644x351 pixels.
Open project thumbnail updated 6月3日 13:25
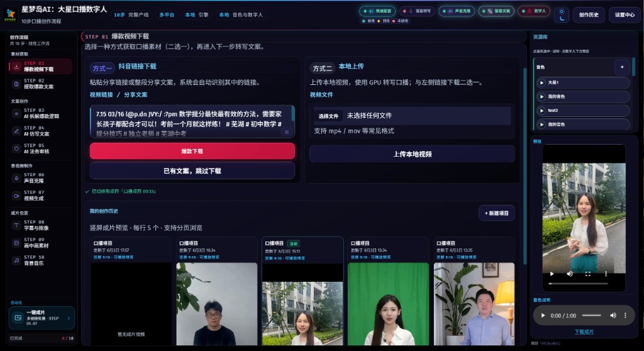click(x=474, y=304)
